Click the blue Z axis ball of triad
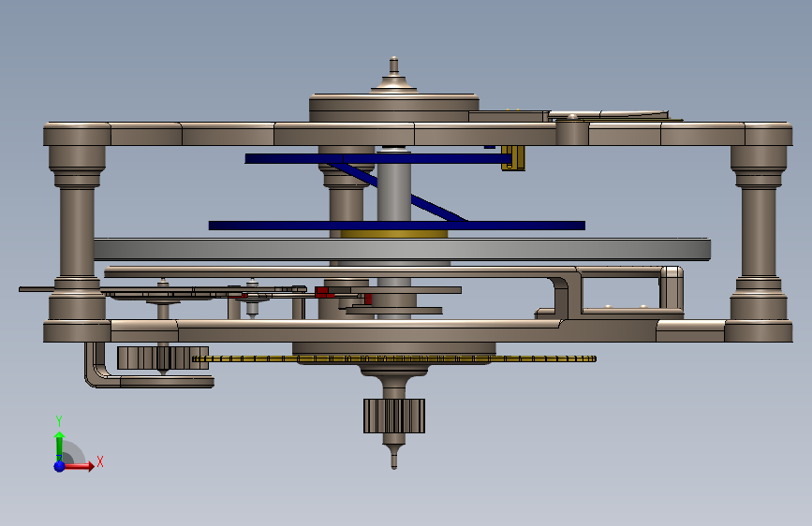Image resolution: width=812 pixels, height=526 pixels. point(60,466)
